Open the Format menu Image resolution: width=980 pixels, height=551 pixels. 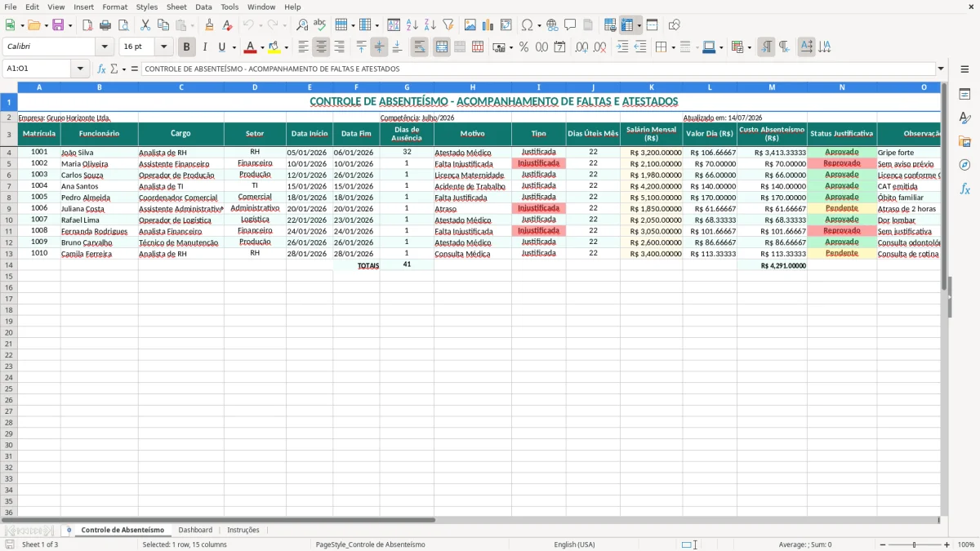[115, 7]
